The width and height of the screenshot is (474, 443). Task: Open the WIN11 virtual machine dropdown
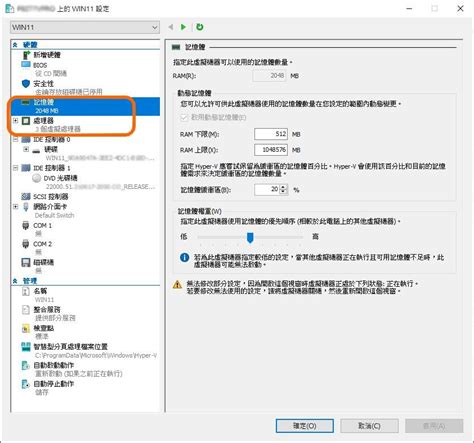(x=85, y=27)
